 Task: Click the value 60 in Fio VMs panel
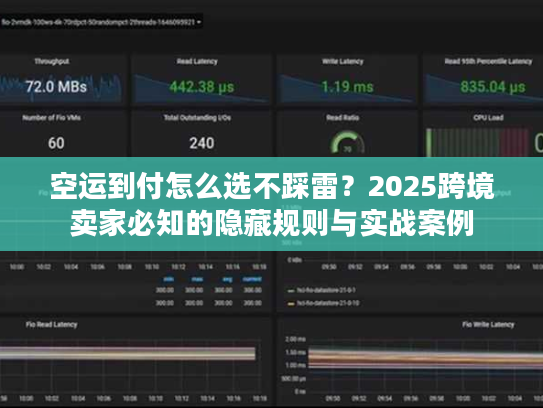click(56, 143)
